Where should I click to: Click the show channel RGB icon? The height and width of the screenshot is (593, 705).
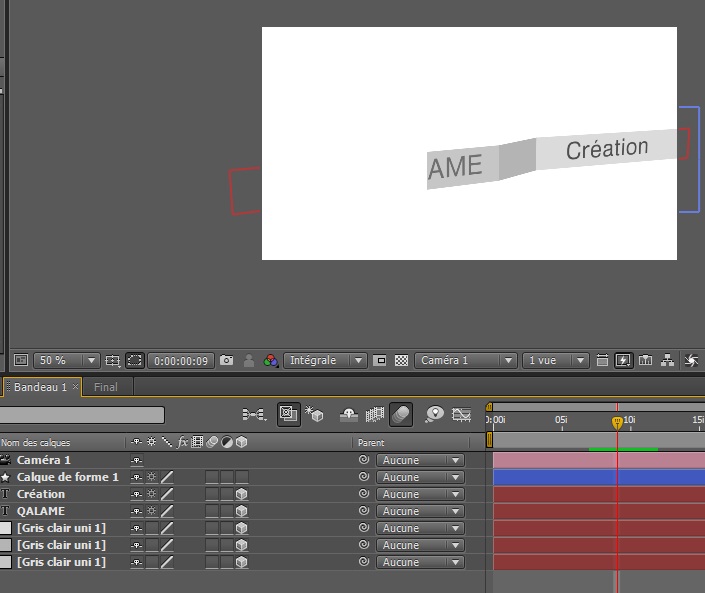tap(270, 360)
